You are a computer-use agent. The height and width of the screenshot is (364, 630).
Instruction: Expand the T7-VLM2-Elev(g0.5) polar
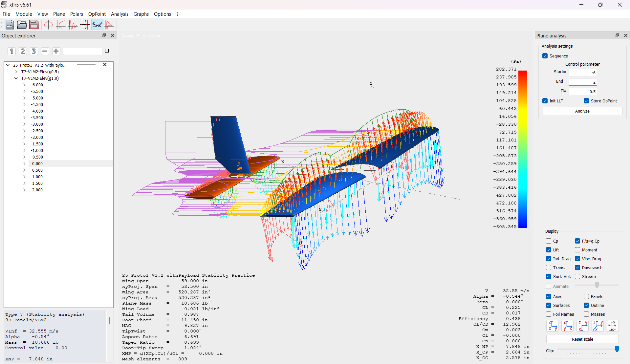coord(16,72)
